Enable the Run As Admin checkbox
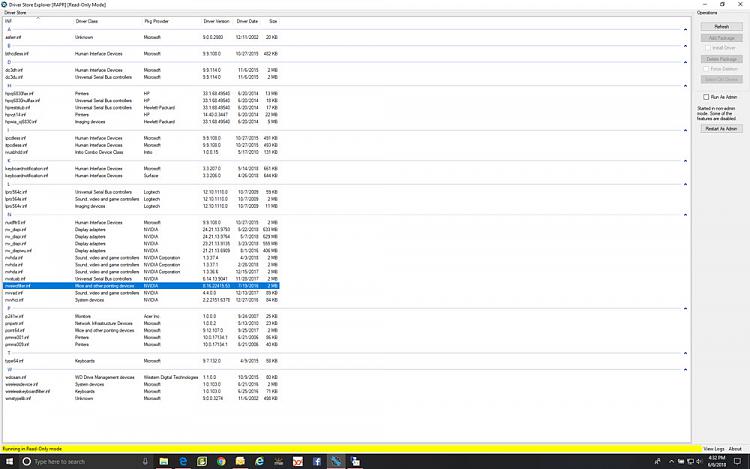 706,97
